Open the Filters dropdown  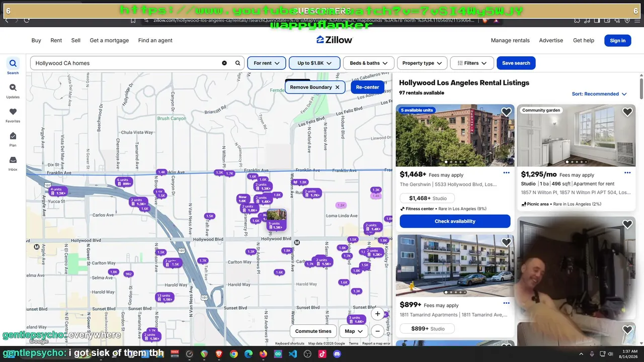coord(472,63)
